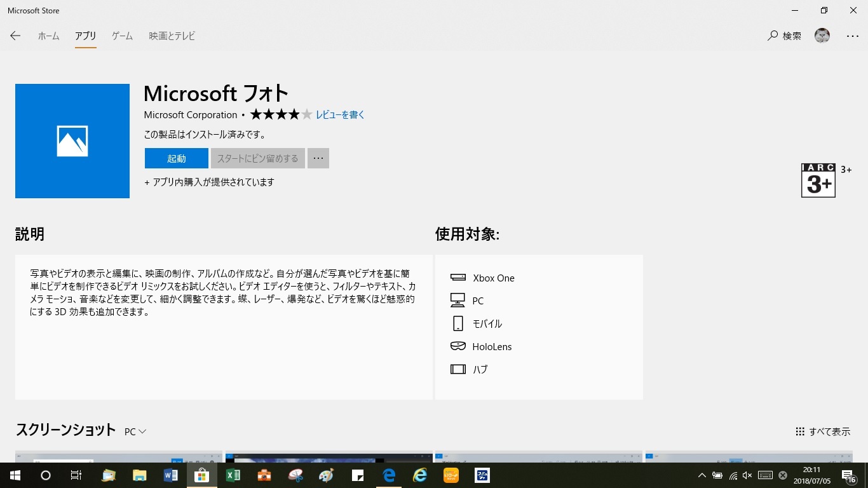
Task: Click the ハブ device icon
Action: pos(458,369)
